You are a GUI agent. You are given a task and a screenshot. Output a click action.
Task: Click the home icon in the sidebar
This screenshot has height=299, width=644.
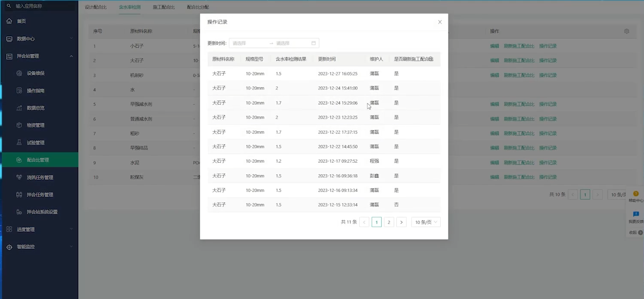pyautogui.click(x=9, y=21)
